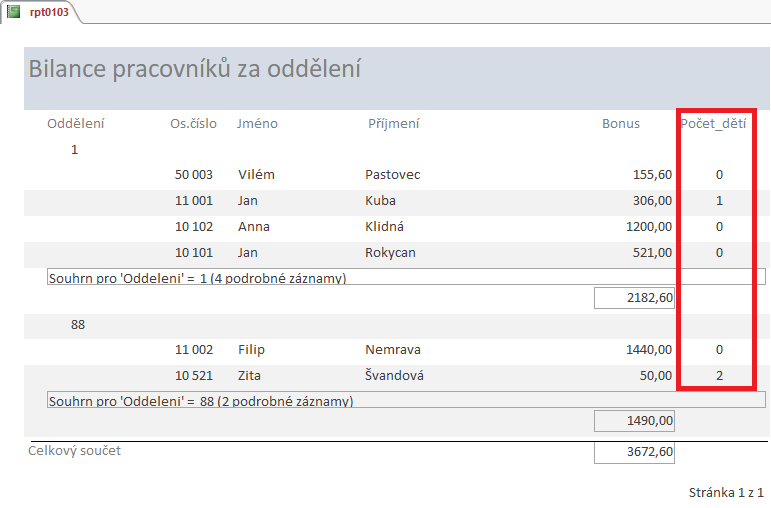The height and width of the screenshot is (508, 771).
Task: Click first name Anna
Action: pyautogui.click(x=254, y=227)
